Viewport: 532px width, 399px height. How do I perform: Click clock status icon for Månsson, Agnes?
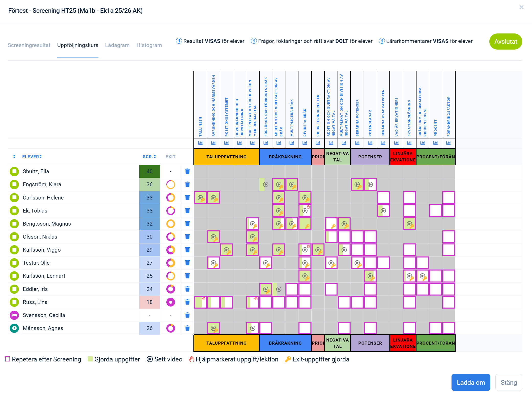(x=14, y=328)
